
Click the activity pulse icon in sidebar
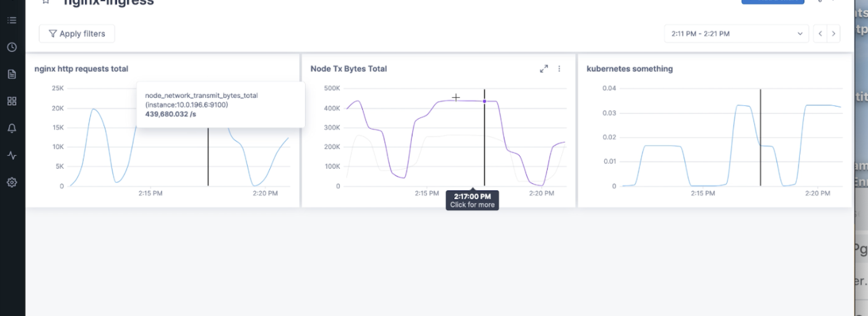tap(11, 155)
